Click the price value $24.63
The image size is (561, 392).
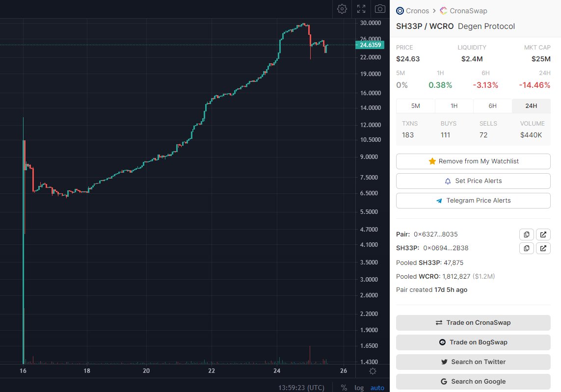click(408, 59)
